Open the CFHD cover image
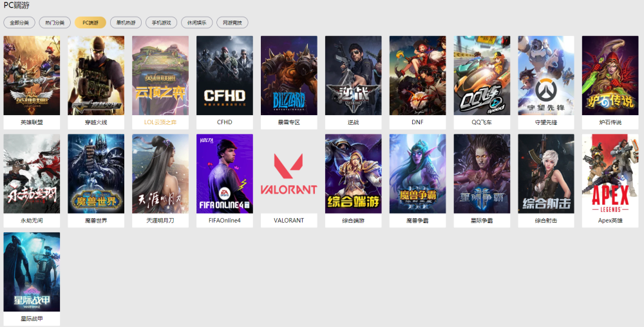 [225, 75]
